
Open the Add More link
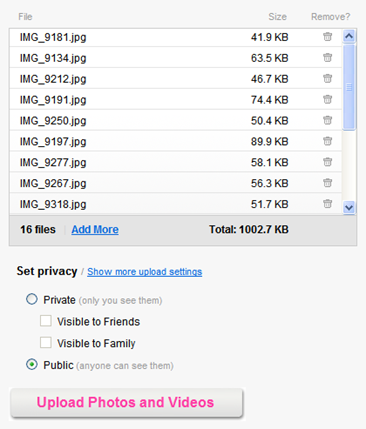coord(95,229)
